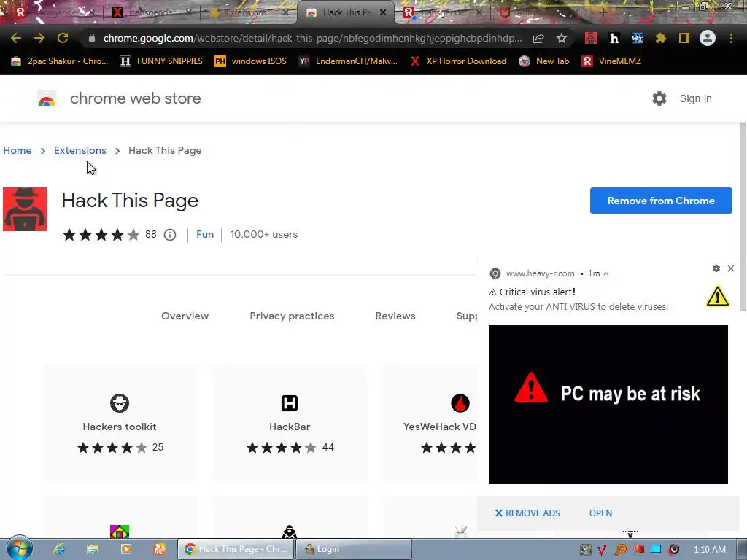Reload the page with the refresh icon
The image size is (747, 560).
point(63,38)
